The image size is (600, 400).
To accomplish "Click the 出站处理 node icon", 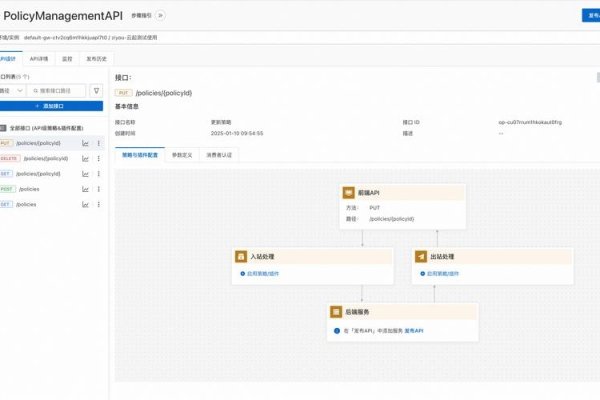I will point(421,257).
